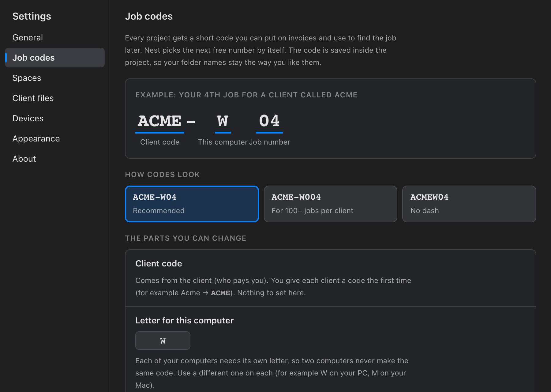
Task: Click the Job codes page heading
Action: tap(149, 16)
